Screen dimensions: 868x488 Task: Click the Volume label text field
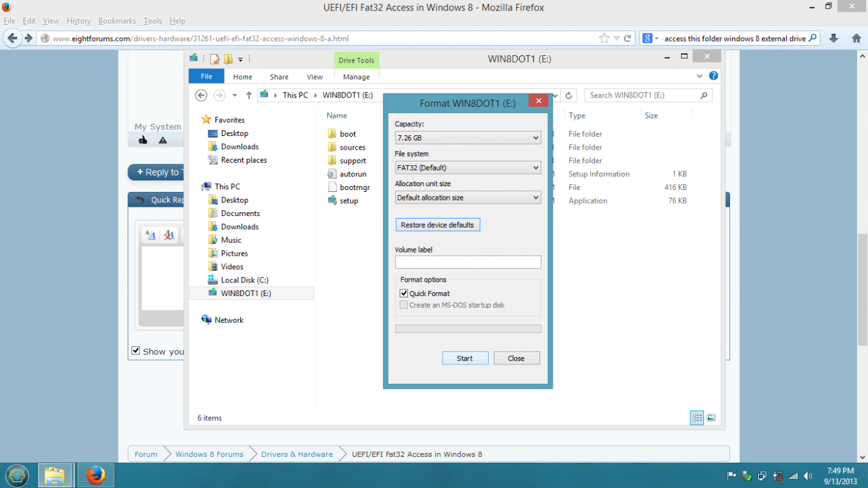click(467, 262)
